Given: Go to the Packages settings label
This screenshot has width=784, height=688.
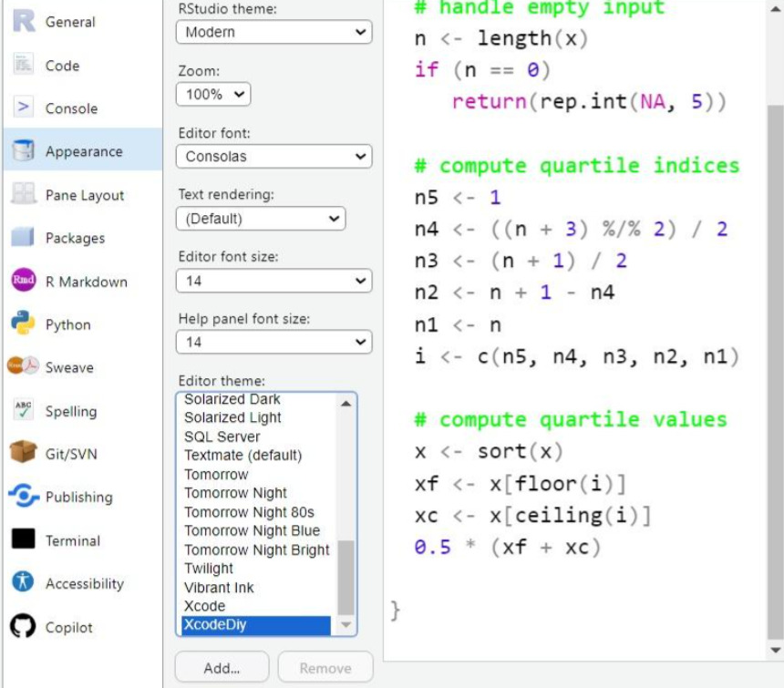Looking at the screenshot, I should point(76,239).
